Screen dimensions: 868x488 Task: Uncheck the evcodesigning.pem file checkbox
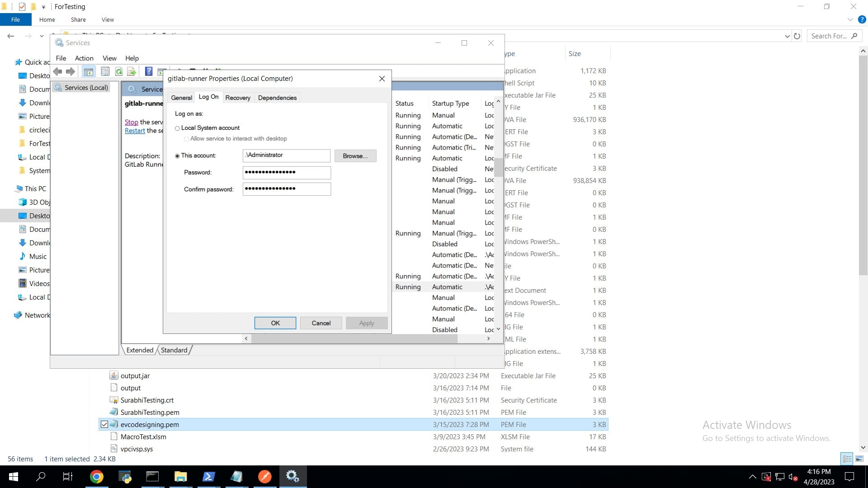[x=104, y=425]
